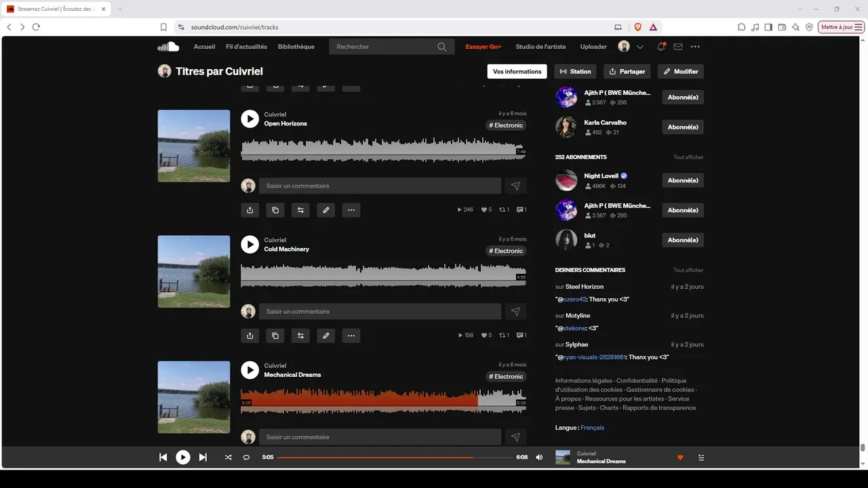Screen dimensions: 868x488
Task: Click the Partager button
Action: (627, 71)
